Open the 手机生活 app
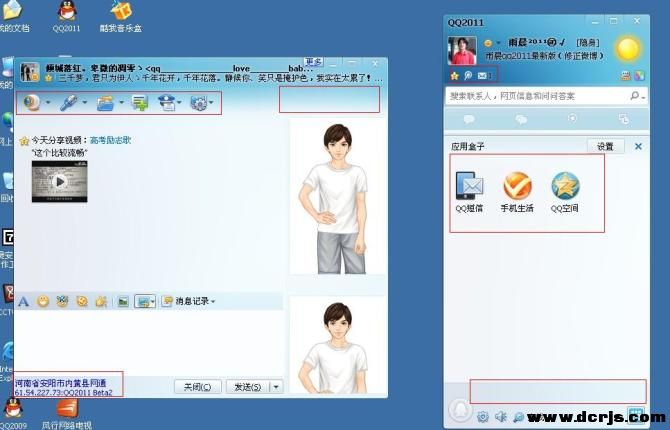This screenshot has width=670, height=430. 517,192
